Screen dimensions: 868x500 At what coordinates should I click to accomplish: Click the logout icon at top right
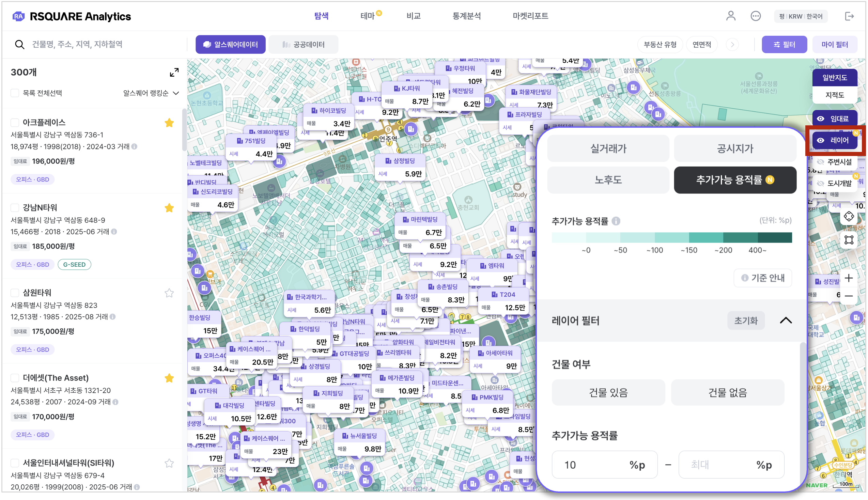[x=849, y=16]
